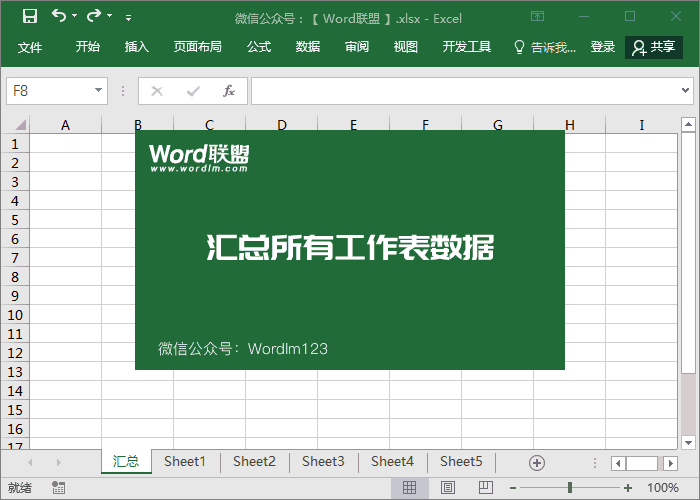Select column A header
The height and width of the screenshot is (500, 700).
point(66,125)
